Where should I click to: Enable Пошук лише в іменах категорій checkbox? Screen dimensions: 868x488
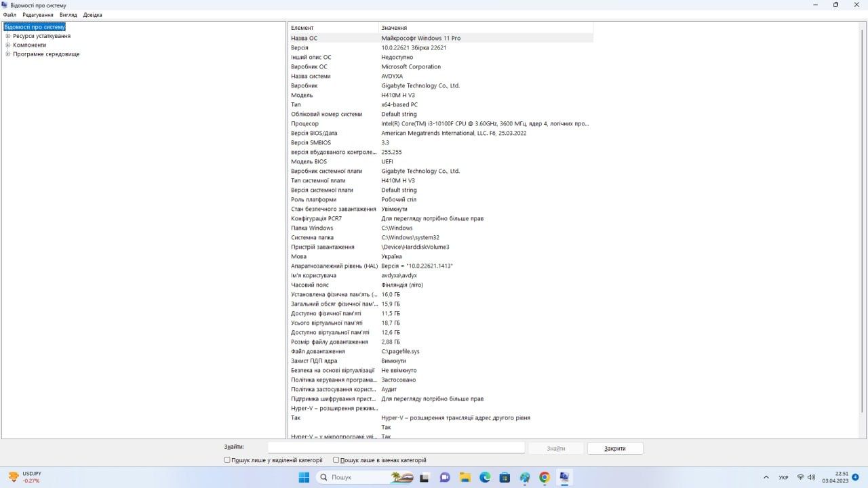point(336,460)
